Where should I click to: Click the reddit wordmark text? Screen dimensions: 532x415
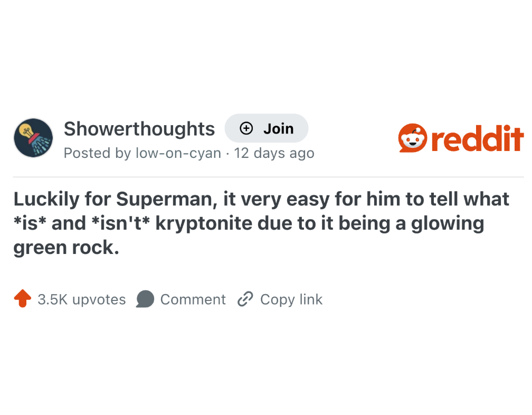tap(477, 138)
